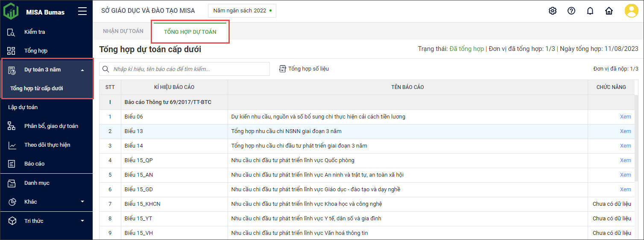Open Năm ngân sách 2022 selector

point(242,11)
